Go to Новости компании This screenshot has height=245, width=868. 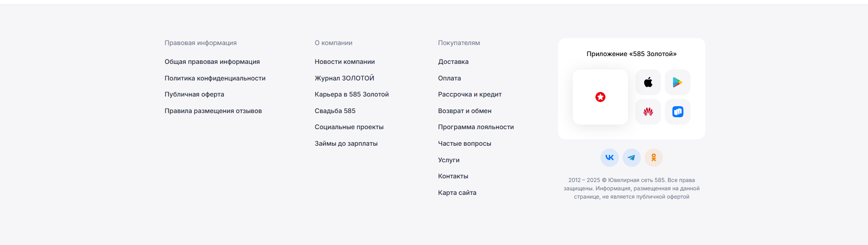click(345, 62)
